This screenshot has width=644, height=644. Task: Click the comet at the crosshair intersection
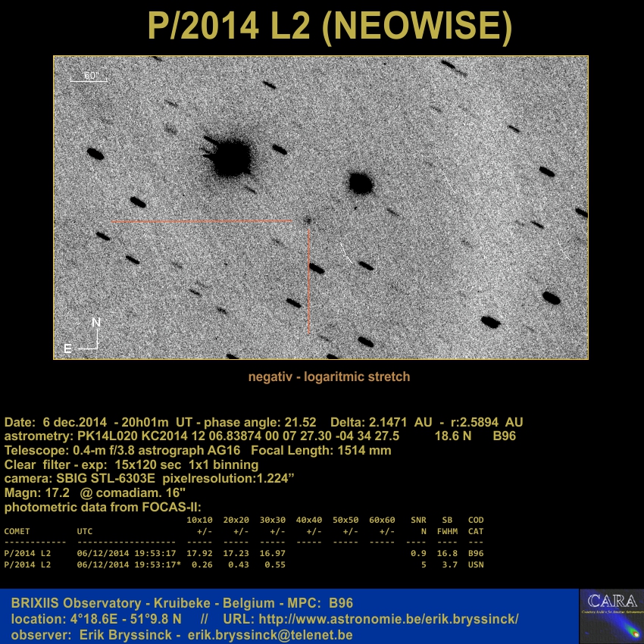[x=308, y=220]
